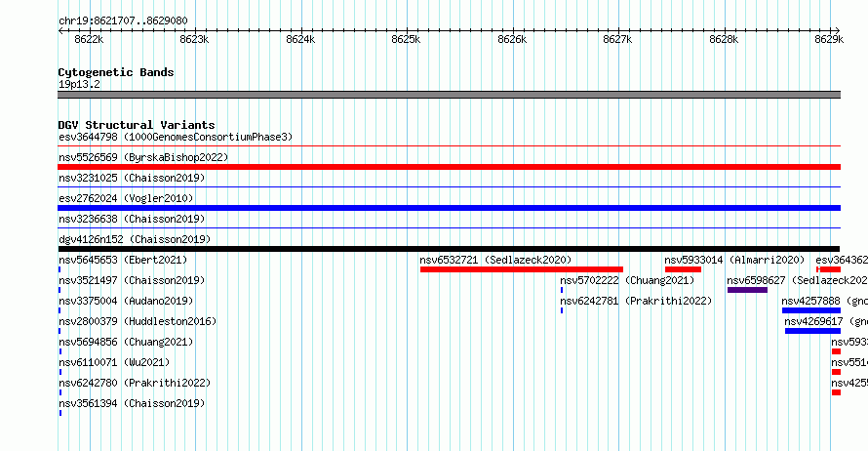868x451 pixels.
Task: Open nsv5526569 (ByrskaBishop2022) label
Action: click(143, 157)
